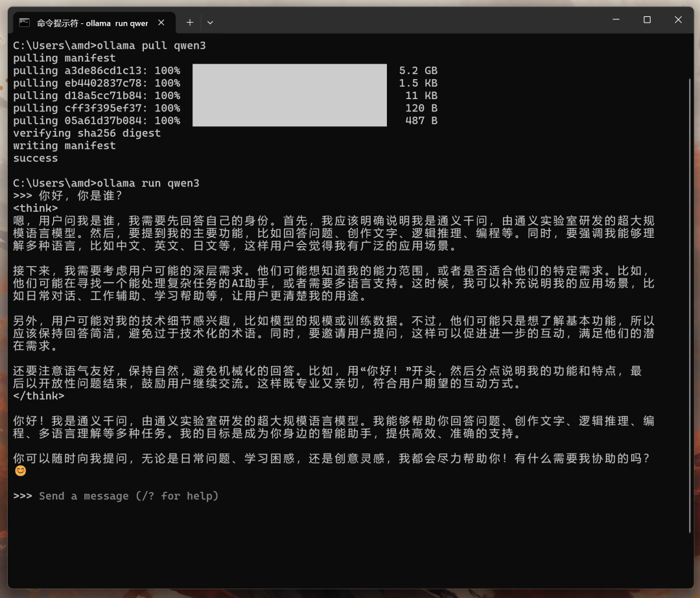Click the smiling emoji at reply end
Image resolution: width=700 pixels, height=598 pixels.
pyautogui.click(x=21, y=471)
